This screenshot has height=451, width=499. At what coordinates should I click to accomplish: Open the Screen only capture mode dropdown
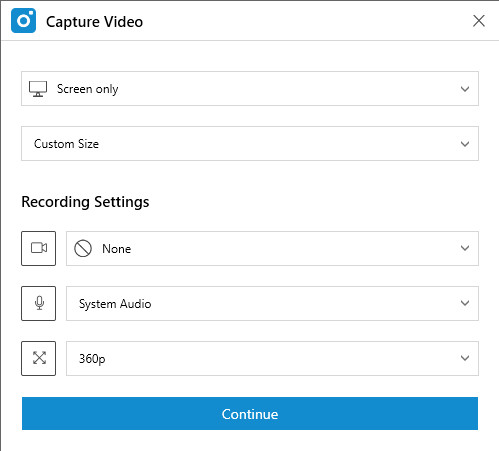[250, 89]
